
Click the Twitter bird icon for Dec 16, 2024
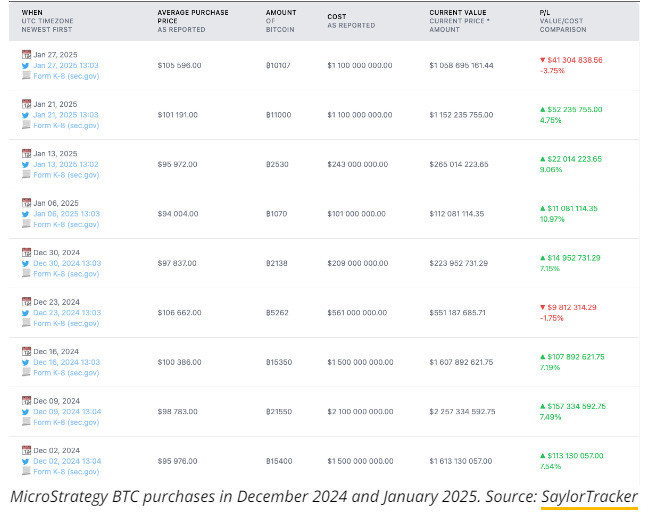point(26,362)
